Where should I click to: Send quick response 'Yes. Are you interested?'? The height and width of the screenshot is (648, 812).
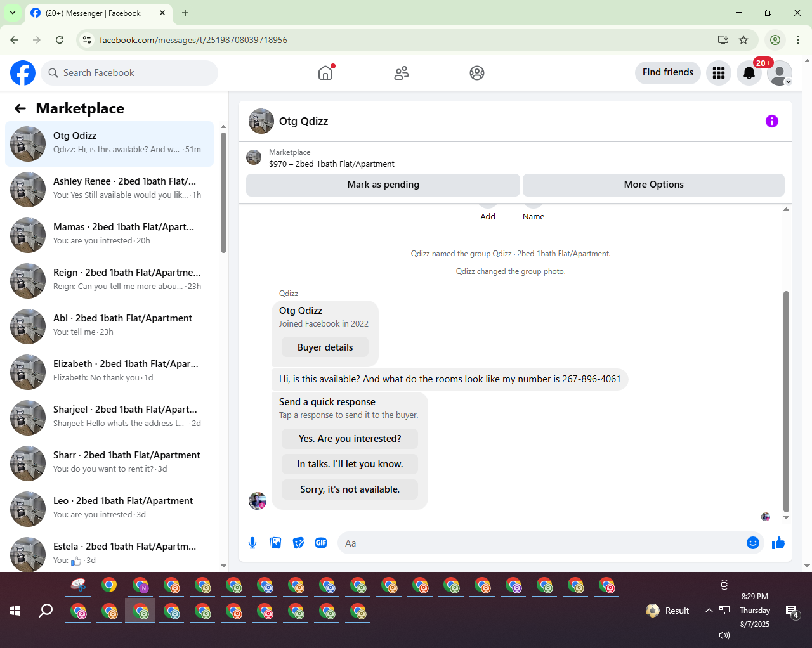coord(350,439)
